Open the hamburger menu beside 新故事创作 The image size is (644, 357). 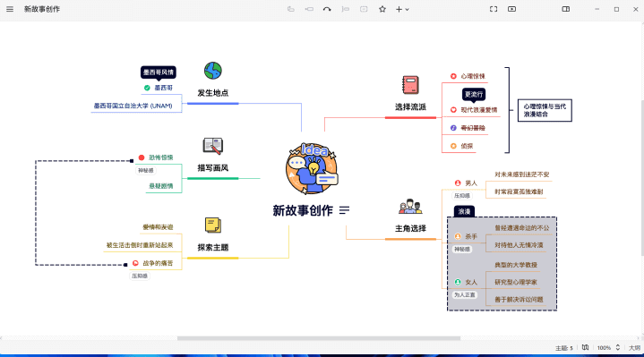pyautogui.click(x=10, y=9)
